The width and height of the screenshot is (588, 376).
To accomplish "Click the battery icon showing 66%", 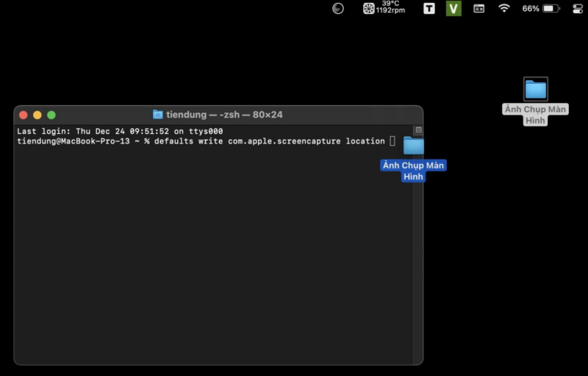I will pyautogui.click(x=551, y=9).
